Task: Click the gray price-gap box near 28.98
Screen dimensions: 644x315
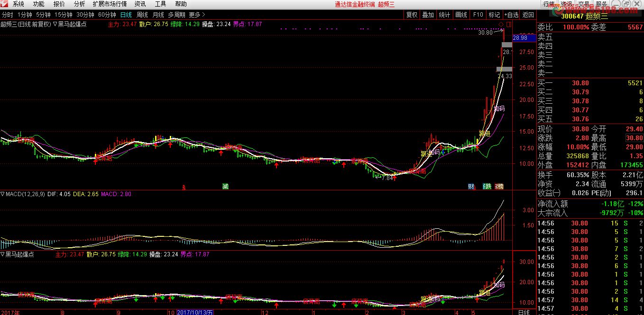Action: tap(507, 45)
